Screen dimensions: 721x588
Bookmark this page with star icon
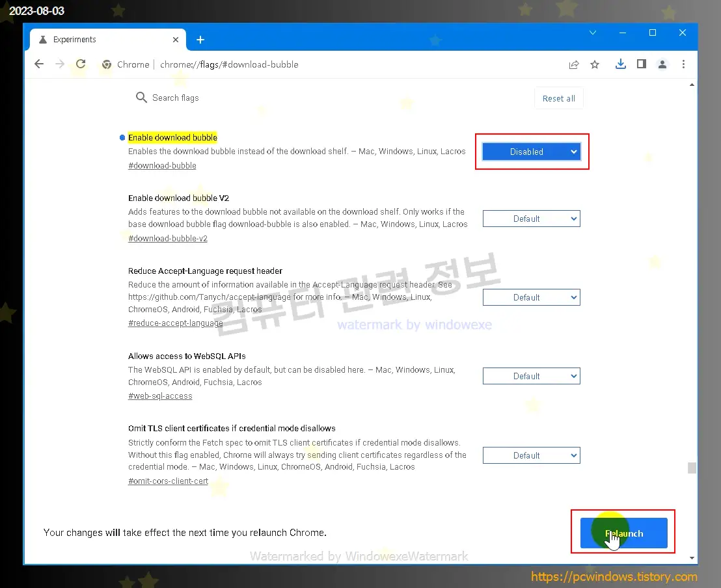pos(595,64)
